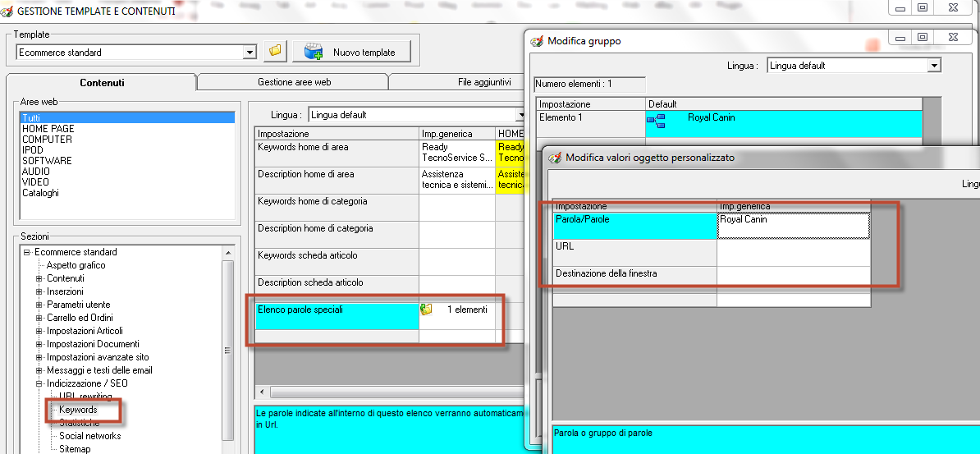Open the template folder icon
980x454 pixels.
(x=274, y=52)
